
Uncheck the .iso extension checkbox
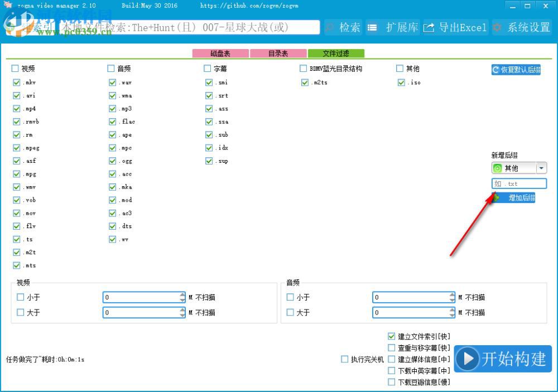coord(402,82)
